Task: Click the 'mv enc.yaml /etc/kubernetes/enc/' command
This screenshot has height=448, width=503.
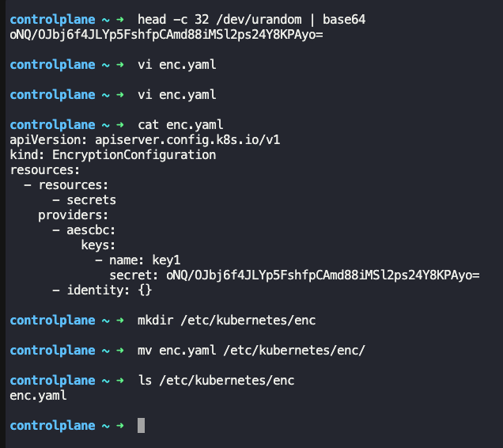Action: 251,351
